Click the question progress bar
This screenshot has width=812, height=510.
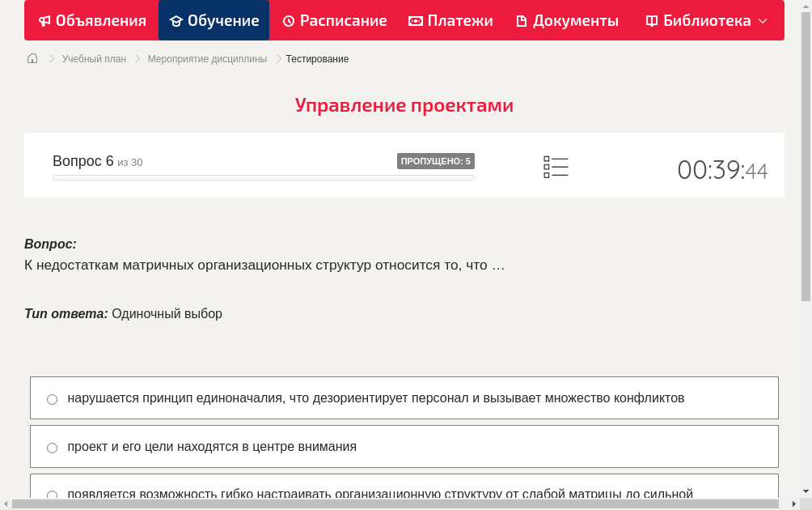pos(263,177)
